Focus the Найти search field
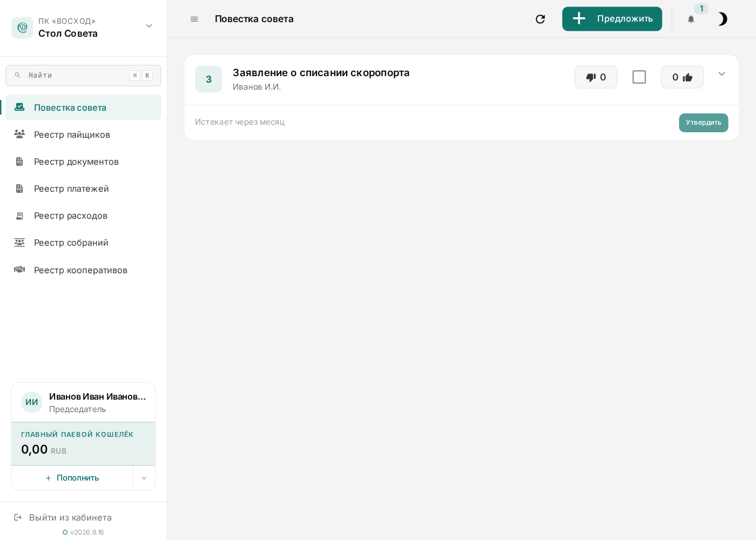Screen dimensions: 756x540 [x=83, y=76]
